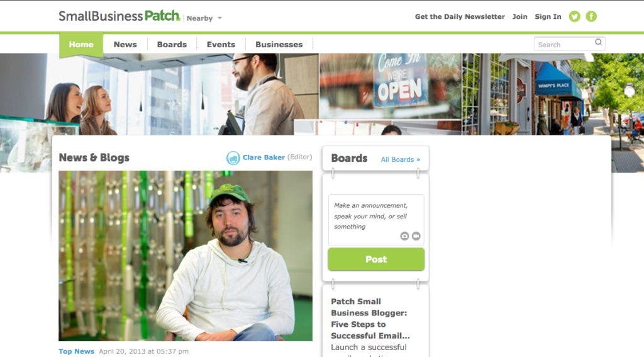Expand the Nearby dropdown arrow
This screenshot has width=644, height=357.
[219, 18]
